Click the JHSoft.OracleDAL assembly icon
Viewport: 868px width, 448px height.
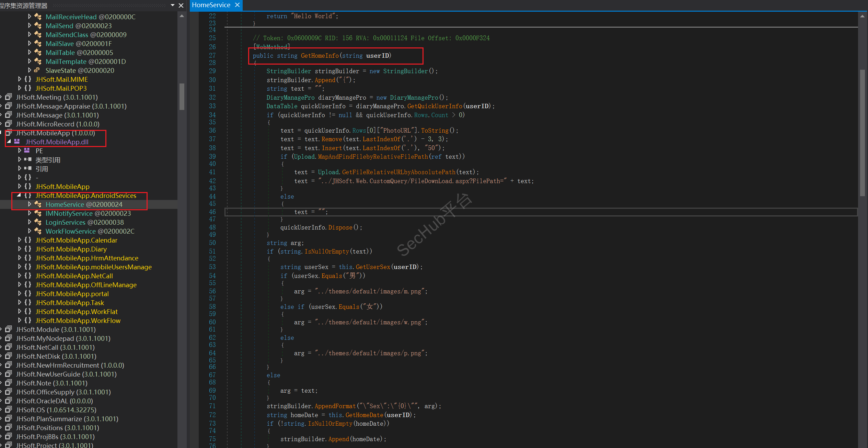[9, 401]
